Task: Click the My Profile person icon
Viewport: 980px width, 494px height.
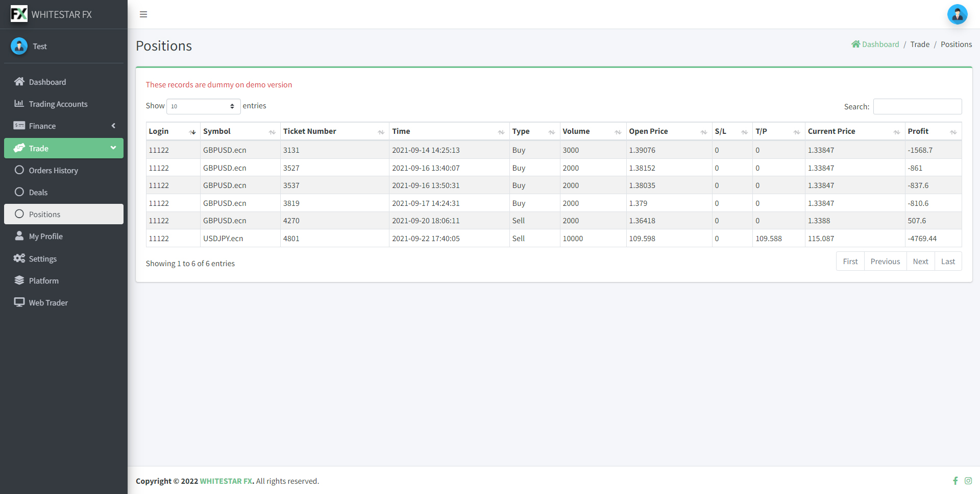Action: [19, 236]
